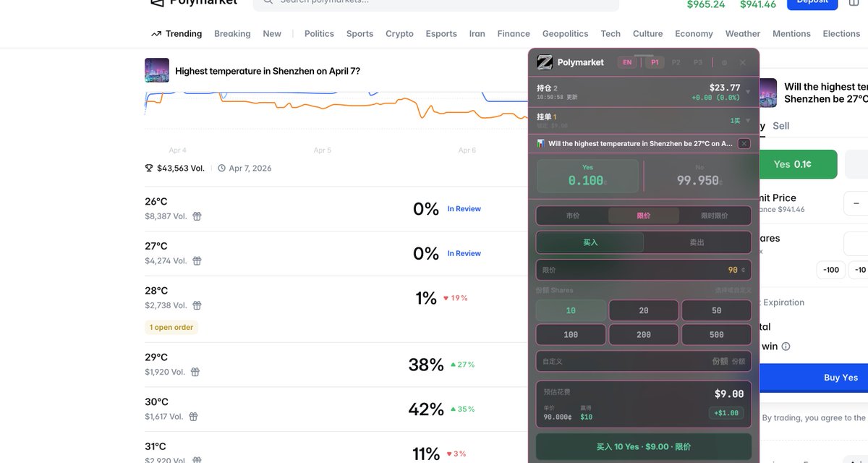The width and height of the screenshot is (868, 463).
Task: Choose the 买入 buy side
Action: (590, 242)
